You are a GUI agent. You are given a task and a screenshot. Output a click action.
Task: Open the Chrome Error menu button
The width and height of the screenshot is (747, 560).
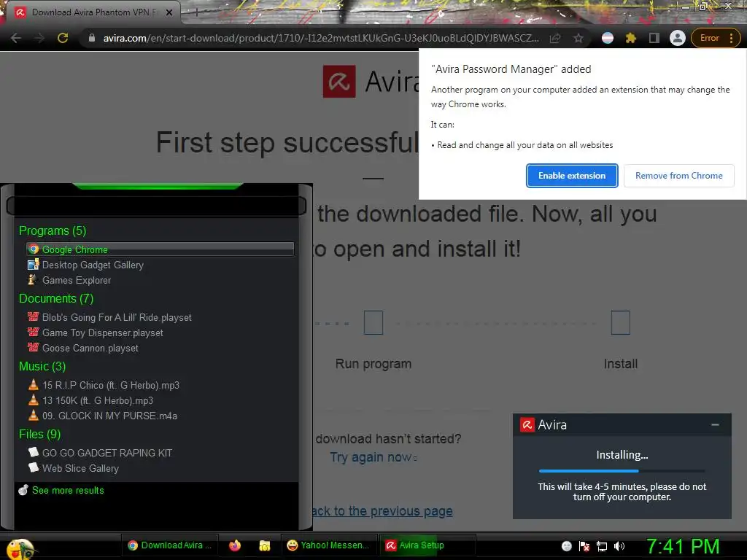716,38
